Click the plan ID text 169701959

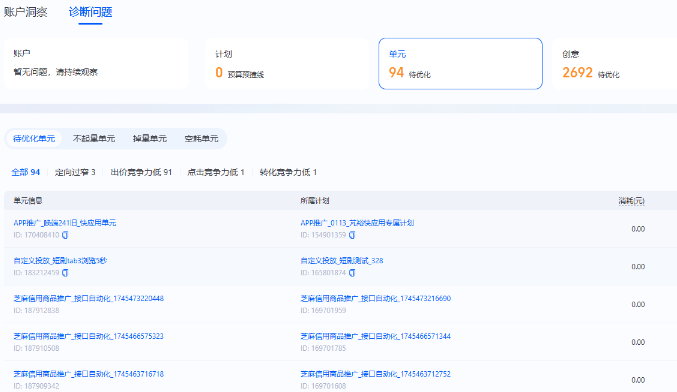(x=323, y=310)
